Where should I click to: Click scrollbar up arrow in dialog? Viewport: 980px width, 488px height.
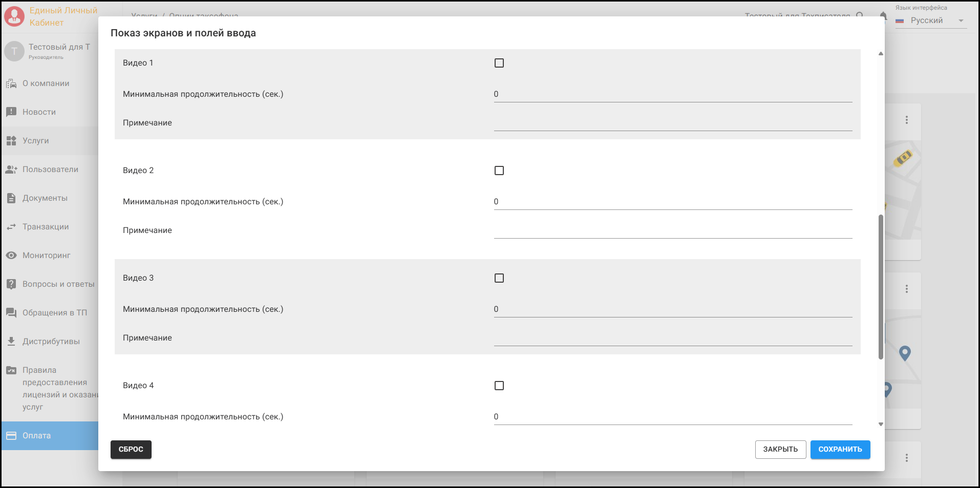click(881, 54)
